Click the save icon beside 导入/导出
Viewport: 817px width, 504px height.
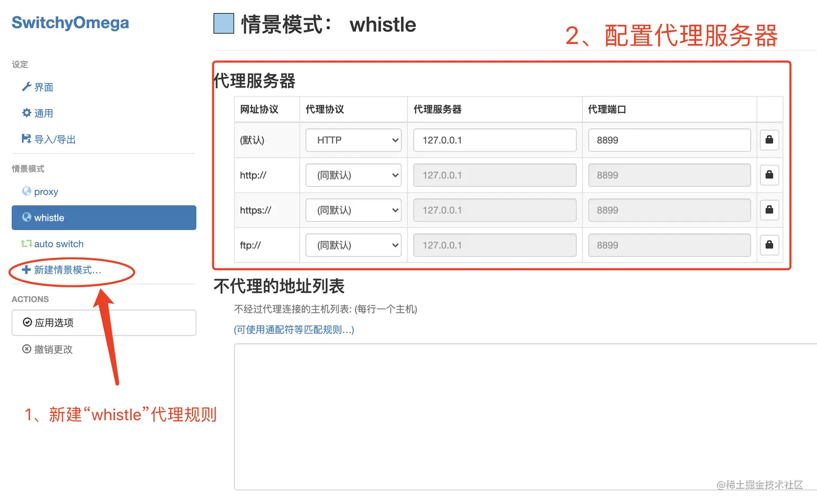point(26,138)
